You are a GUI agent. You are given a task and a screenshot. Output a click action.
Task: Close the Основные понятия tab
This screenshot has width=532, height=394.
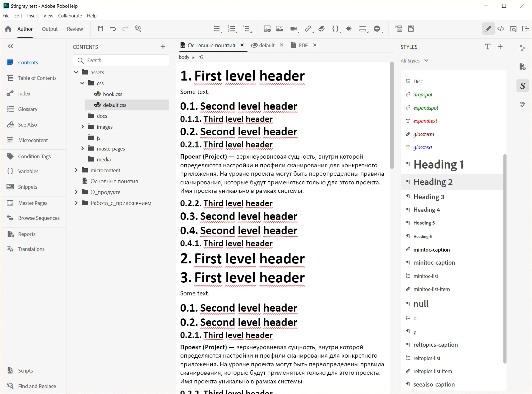242,45
